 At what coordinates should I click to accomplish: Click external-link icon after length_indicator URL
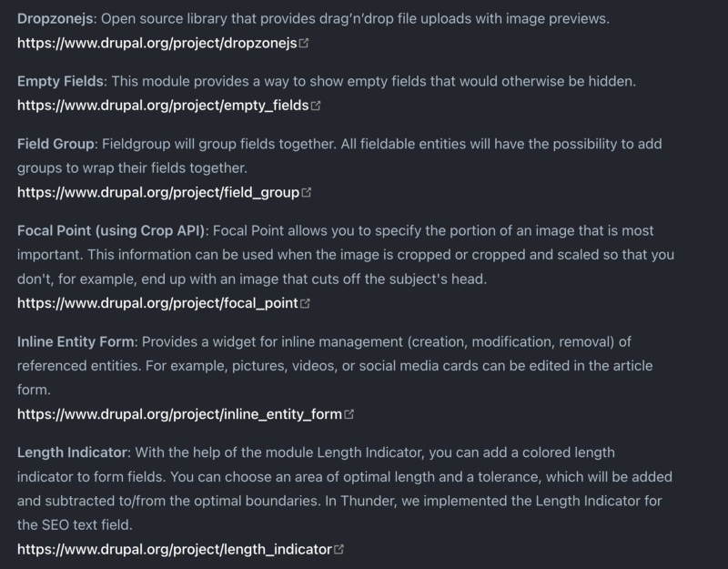tap(339, 550)
